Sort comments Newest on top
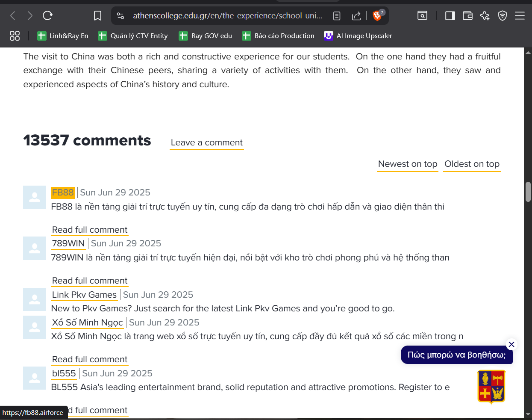Image resolution: width=532 pixels, height=420 pixels. click(408, 164)
